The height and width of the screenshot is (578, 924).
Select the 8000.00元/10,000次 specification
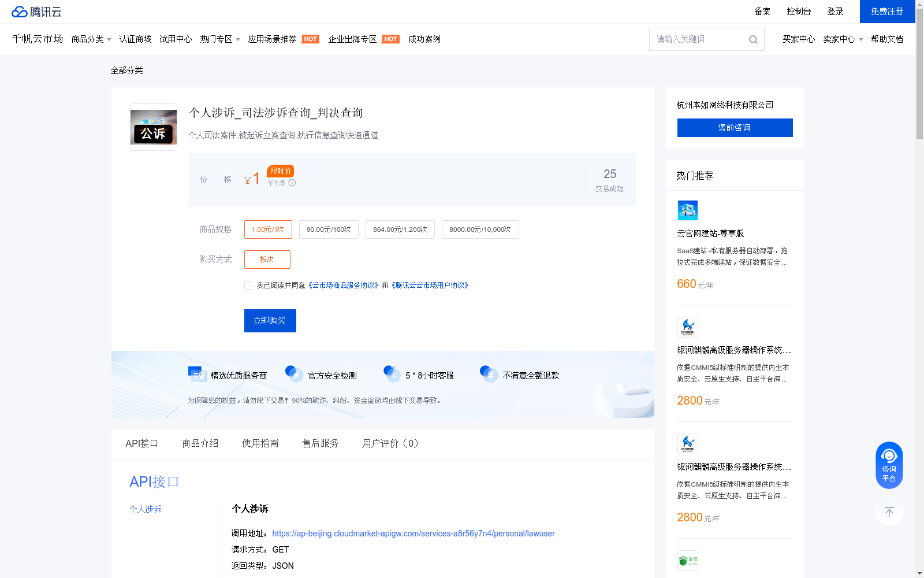coord(480,229)
